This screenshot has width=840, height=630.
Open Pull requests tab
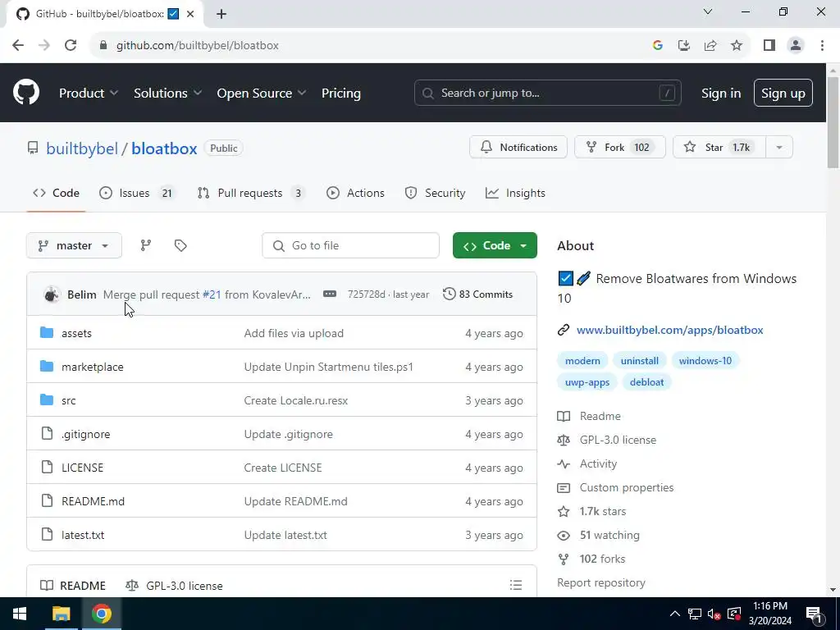pos(251,193)
